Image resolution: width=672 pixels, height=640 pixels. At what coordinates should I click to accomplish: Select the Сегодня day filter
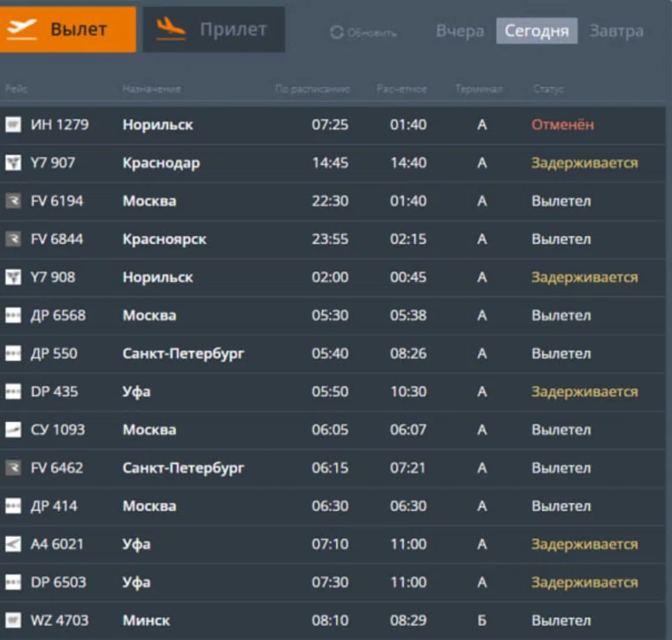point(537,31)
